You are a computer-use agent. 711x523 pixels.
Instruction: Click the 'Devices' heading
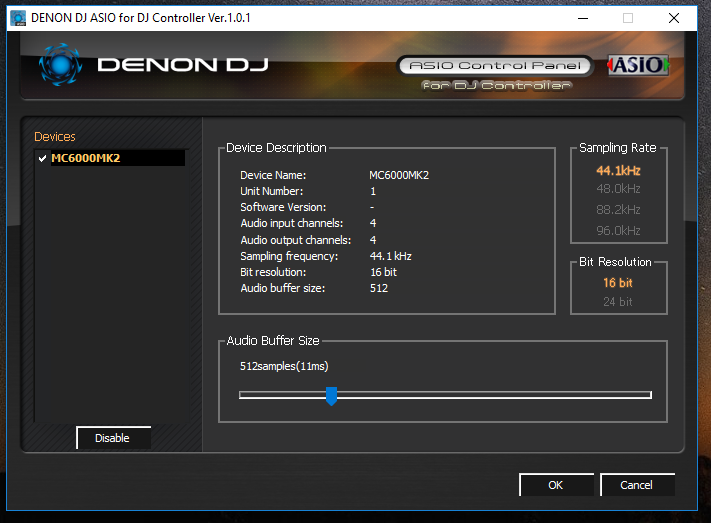tap(55, 137)
